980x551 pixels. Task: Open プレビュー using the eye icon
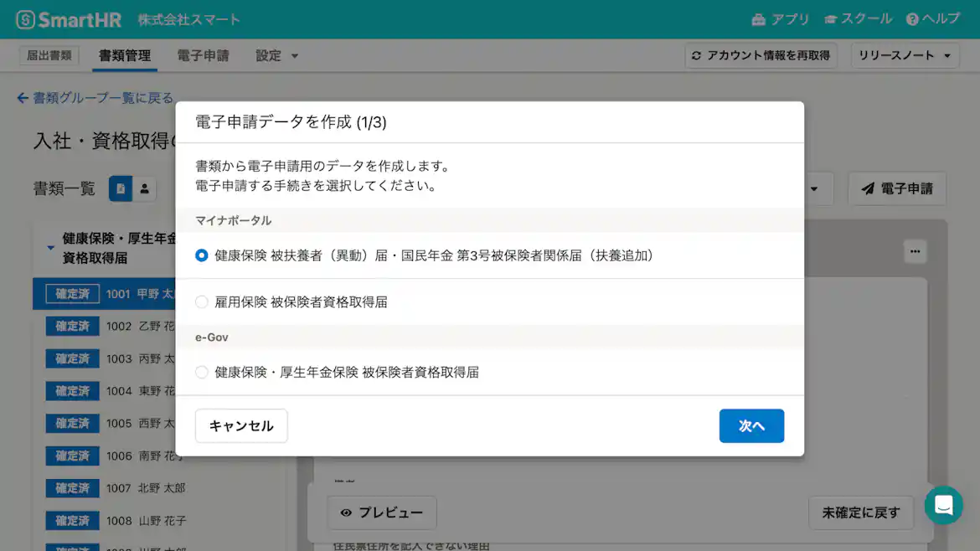[x=382, y=512]
